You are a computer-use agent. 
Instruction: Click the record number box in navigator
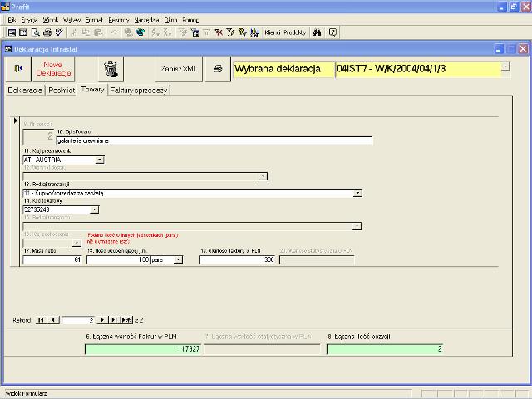(78, 320)
